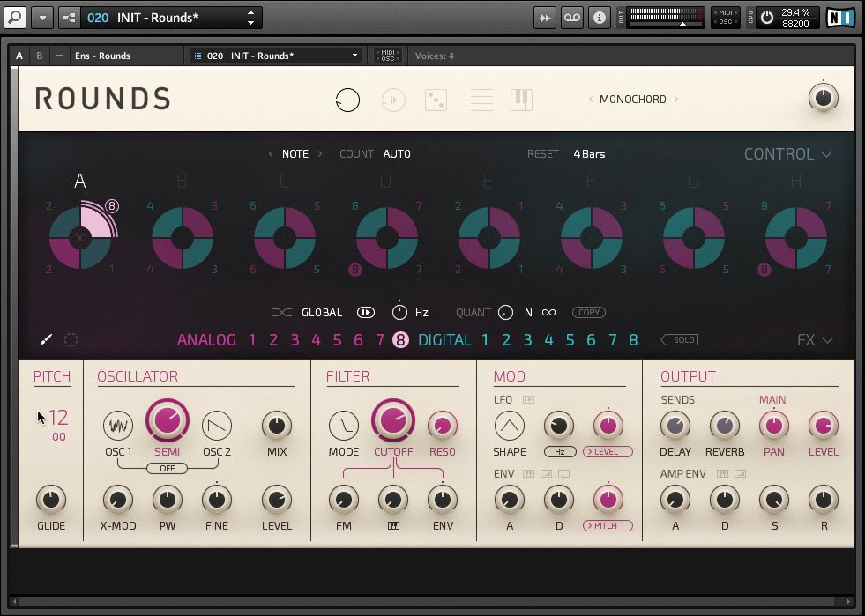Open the Hz rate clock icon near GLOBAL
Screen dimensions: 865x616
tap(399, 312)
